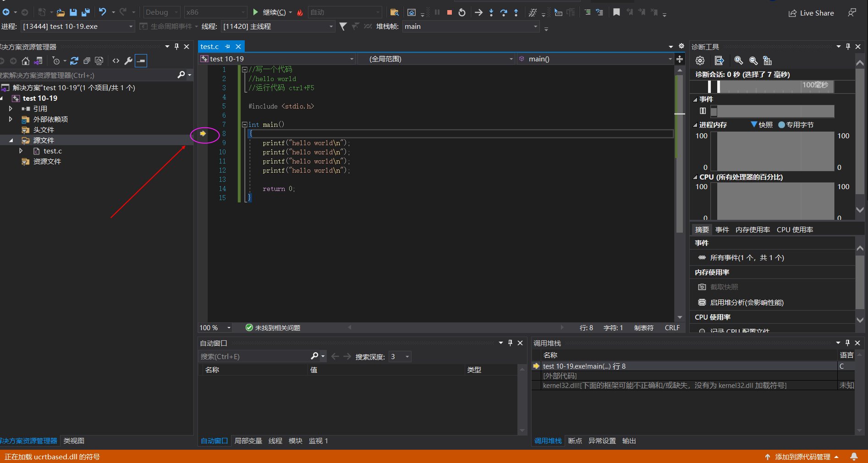Click the Find in Files folder icon
The width and height of the screenshot is (868, 463).
(394, 12)
